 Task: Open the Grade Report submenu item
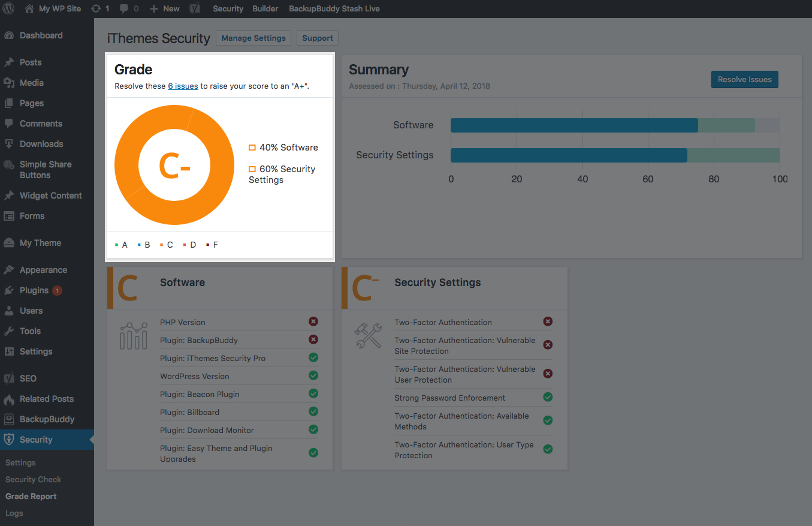31,496
